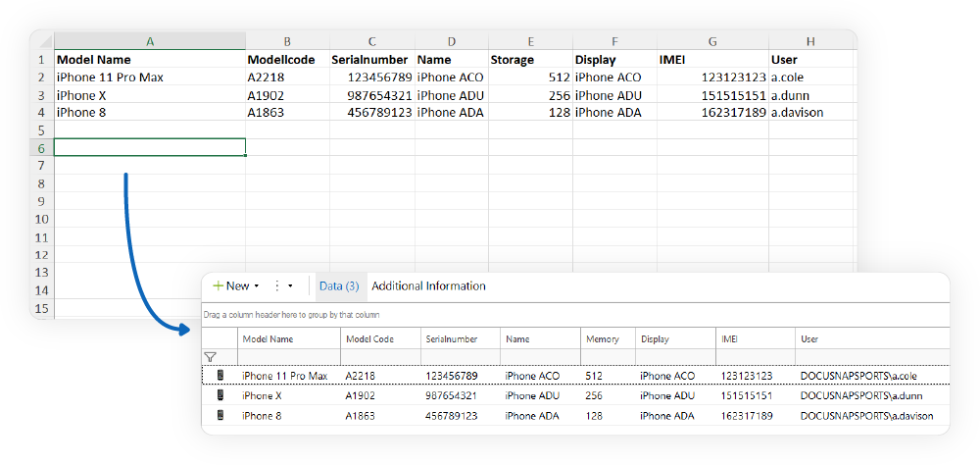Image resolution: width=980 pixels, height=465 pixels.
Task: Click the filter funnel icon in grid
Action: coord(211,357)
